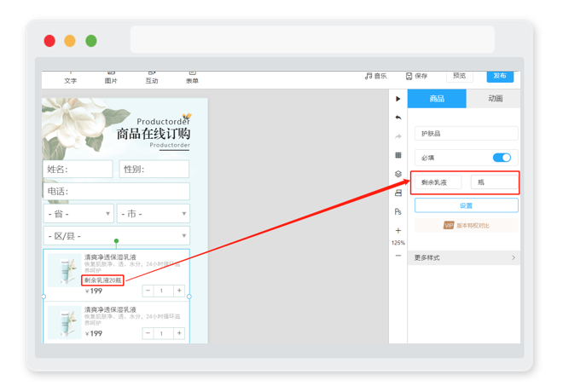
Task: Click the first product thumbnail image
Action: pos(65,270)
